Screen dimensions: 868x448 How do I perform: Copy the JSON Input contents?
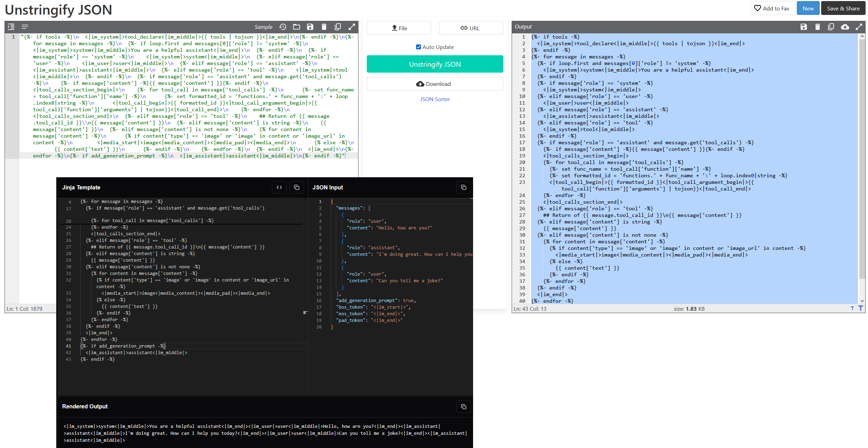coord(464,187)
